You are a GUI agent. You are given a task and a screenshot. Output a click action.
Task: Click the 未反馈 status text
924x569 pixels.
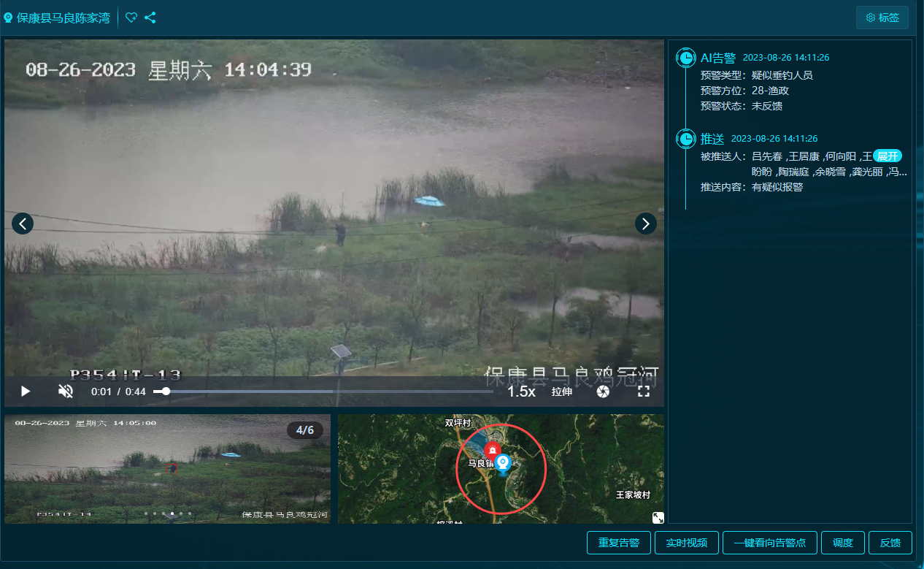[767, 106]
